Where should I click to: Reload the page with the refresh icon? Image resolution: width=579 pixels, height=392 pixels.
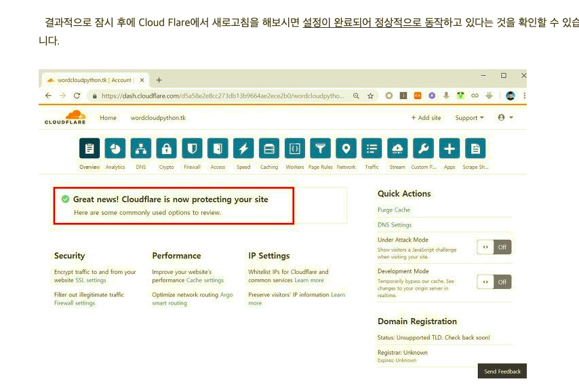pyautogui.click(x=77, y=96)
